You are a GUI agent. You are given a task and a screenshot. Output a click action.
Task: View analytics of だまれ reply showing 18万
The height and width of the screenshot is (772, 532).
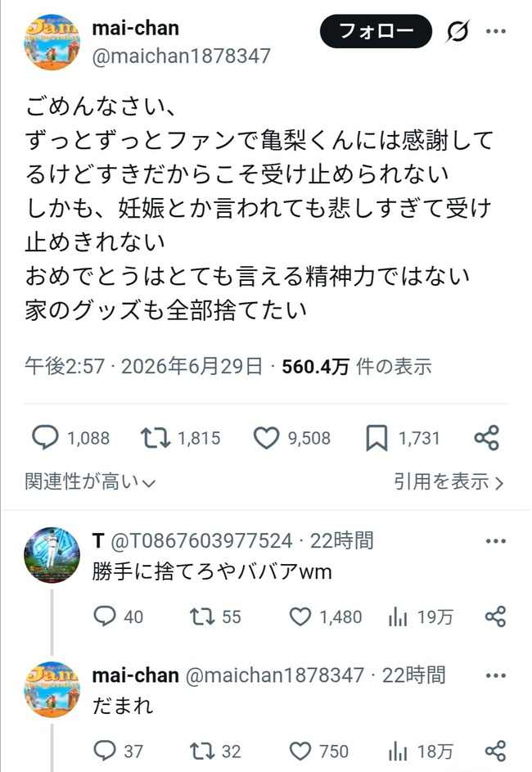tap(398, 751)
